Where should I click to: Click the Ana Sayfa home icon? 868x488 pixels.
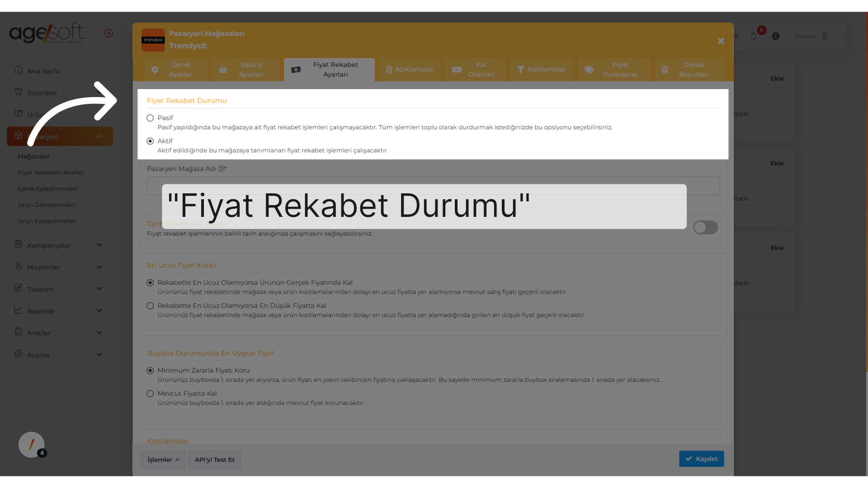coord(18,70)
